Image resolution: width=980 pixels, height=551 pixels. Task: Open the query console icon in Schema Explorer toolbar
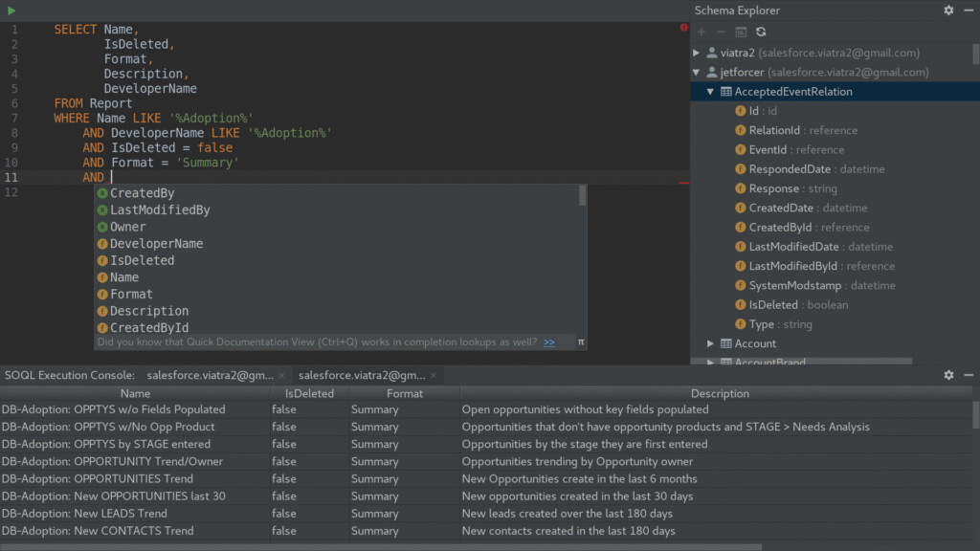coord(741,32)
